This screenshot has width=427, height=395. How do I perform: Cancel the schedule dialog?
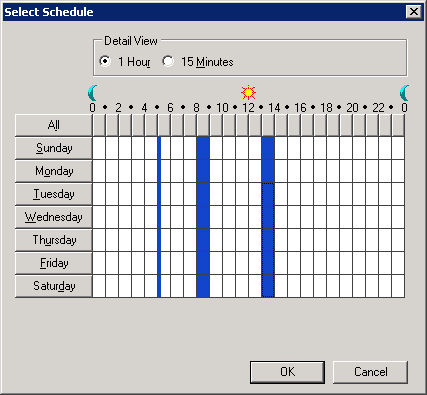pos(370,372)
